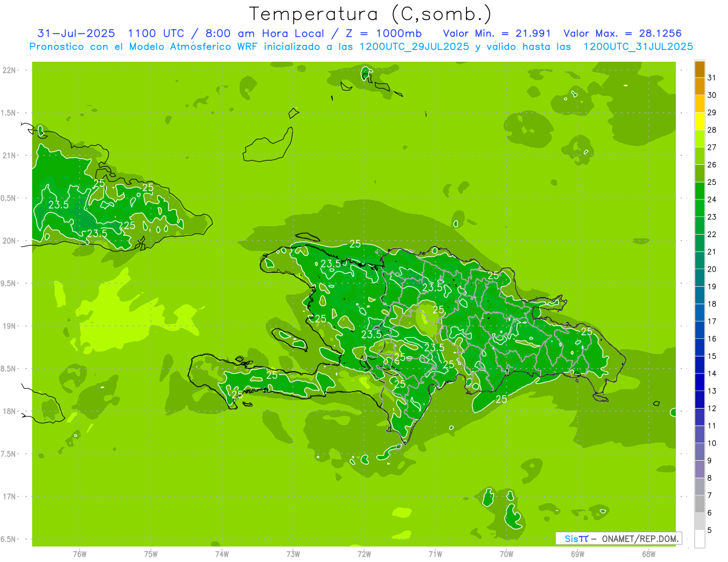Click the blue legend swatch between 15 and 16
728x562 pixels.
tap(699, 347)
